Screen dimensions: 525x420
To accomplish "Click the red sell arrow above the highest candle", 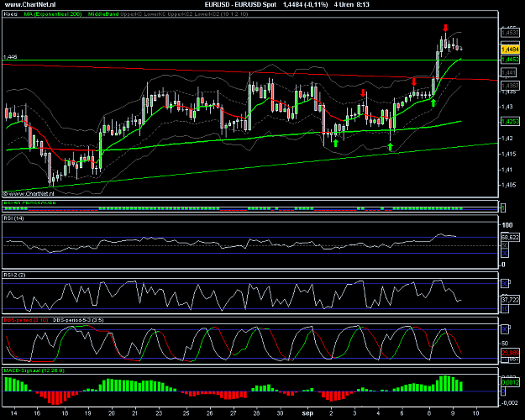I will (445, 28).
